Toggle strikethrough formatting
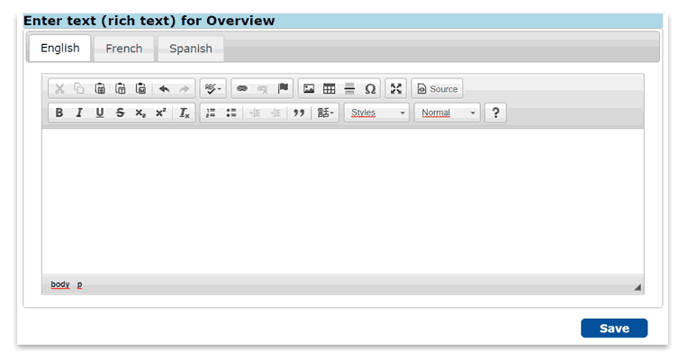 [x=120, y=113]
